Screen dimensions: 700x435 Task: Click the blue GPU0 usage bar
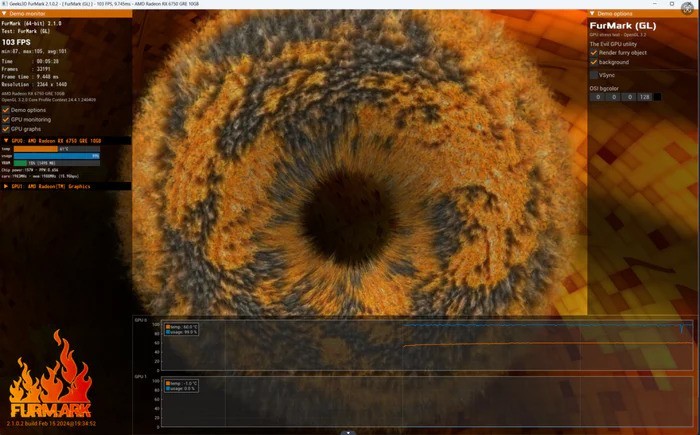click(57, 156)
